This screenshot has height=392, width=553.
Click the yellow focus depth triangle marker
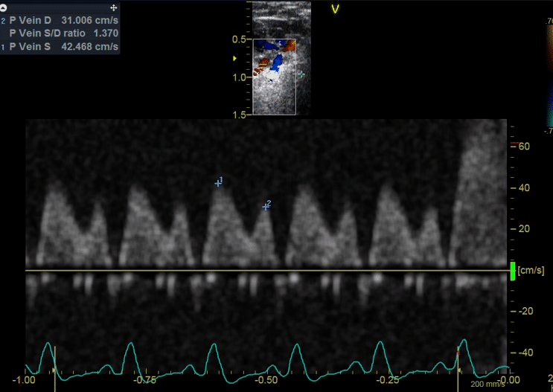coord(236,58)
